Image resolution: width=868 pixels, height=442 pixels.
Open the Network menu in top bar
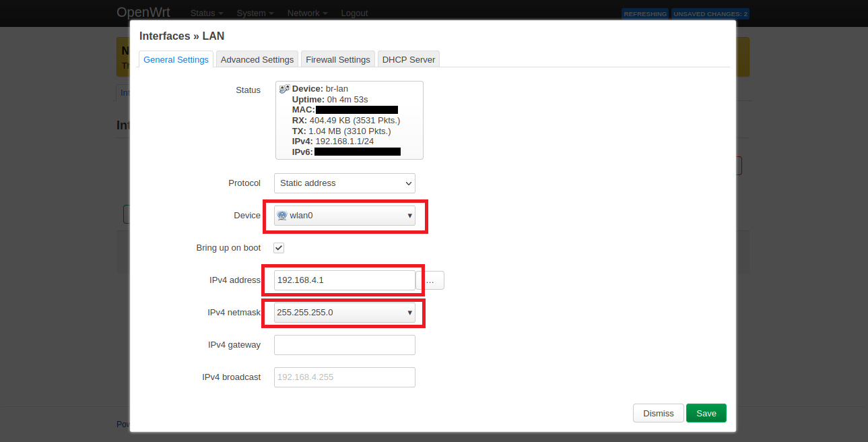307,13
